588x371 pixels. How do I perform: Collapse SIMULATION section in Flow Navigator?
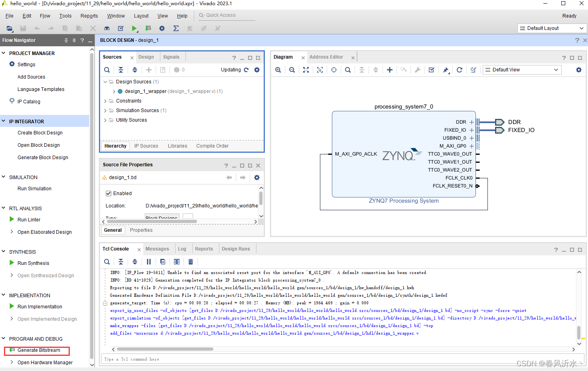click(4, 177)
